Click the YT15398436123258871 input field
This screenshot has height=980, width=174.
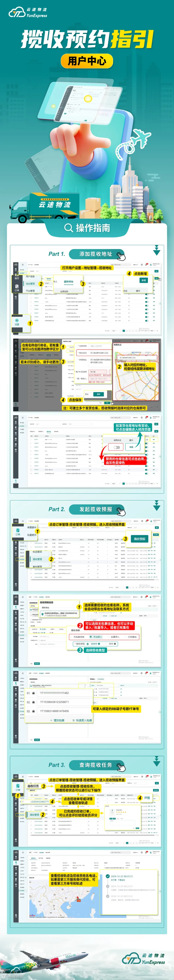tap(65, 702)
